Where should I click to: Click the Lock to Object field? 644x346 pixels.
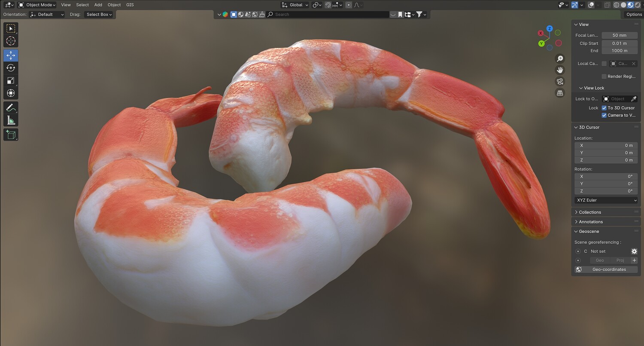tap(616, 99)
